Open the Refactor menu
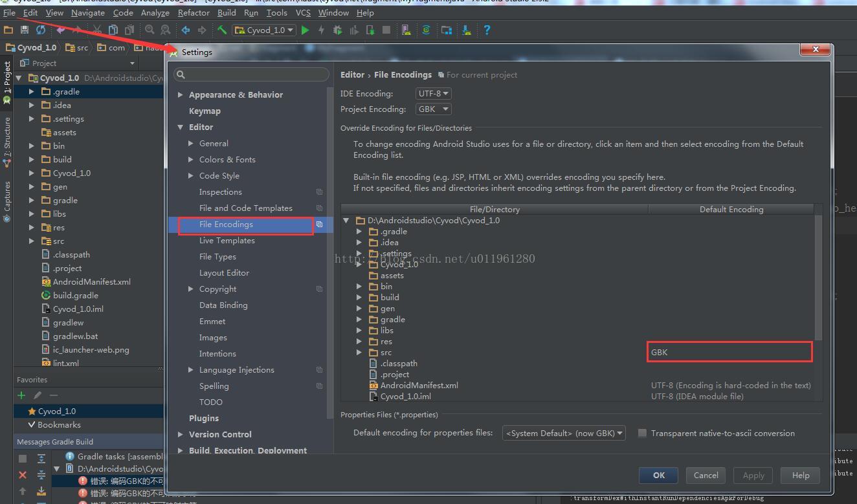Screen dimensions: 857x504 pos(194,12)
